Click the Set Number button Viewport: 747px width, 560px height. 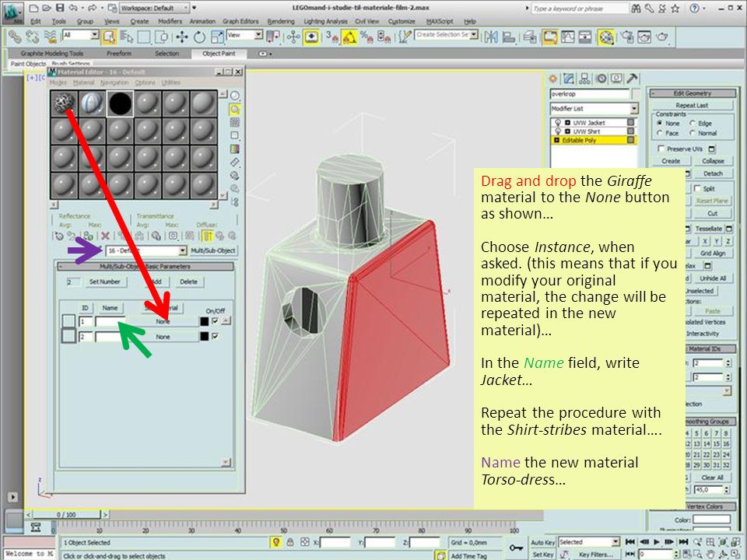(x=105, y=282)
